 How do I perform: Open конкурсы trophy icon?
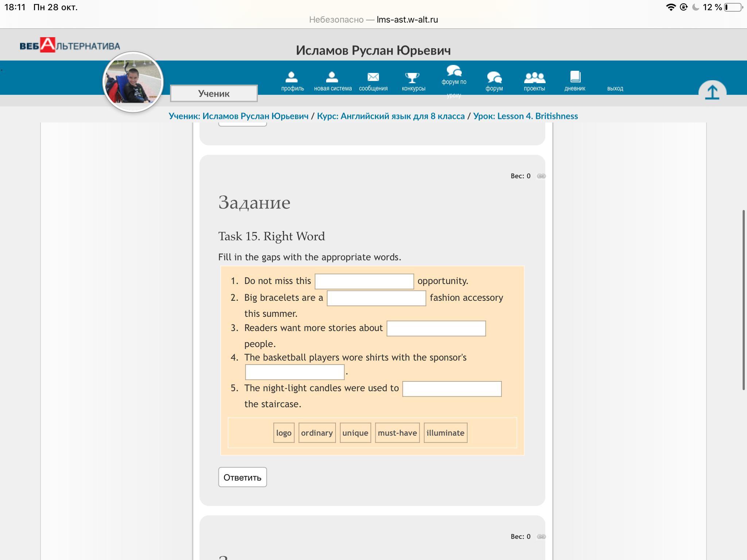point(413,78)
